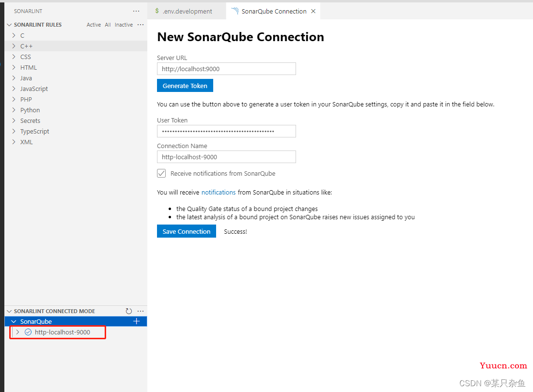Collapse the SonarLint Rules section
Screen dimensions: 533x392
(x=9, y=25)
